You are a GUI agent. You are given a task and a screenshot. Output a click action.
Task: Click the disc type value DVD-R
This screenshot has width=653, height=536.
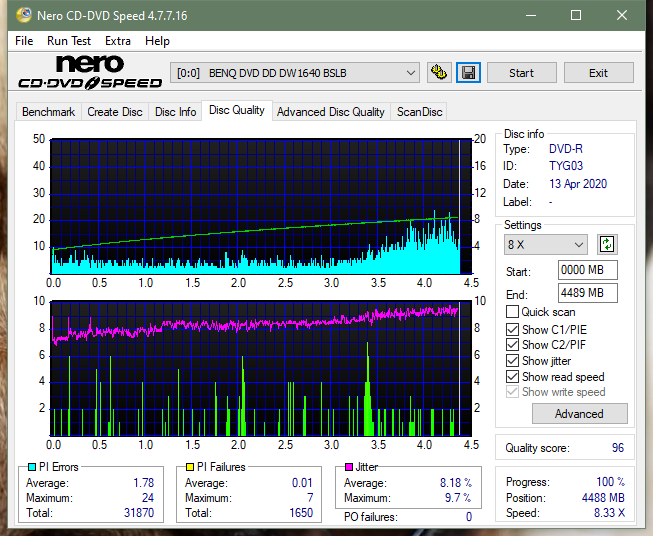point(566,149)
